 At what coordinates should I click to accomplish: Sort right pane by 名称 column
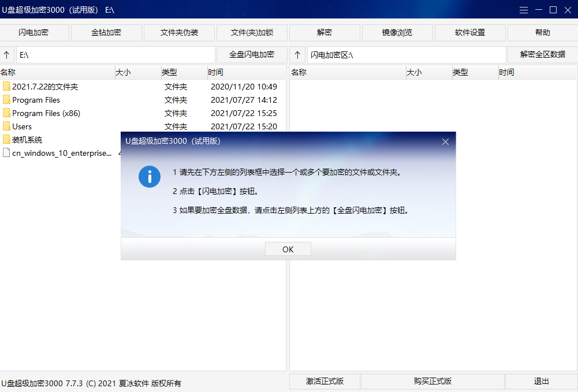coord(348,72)
